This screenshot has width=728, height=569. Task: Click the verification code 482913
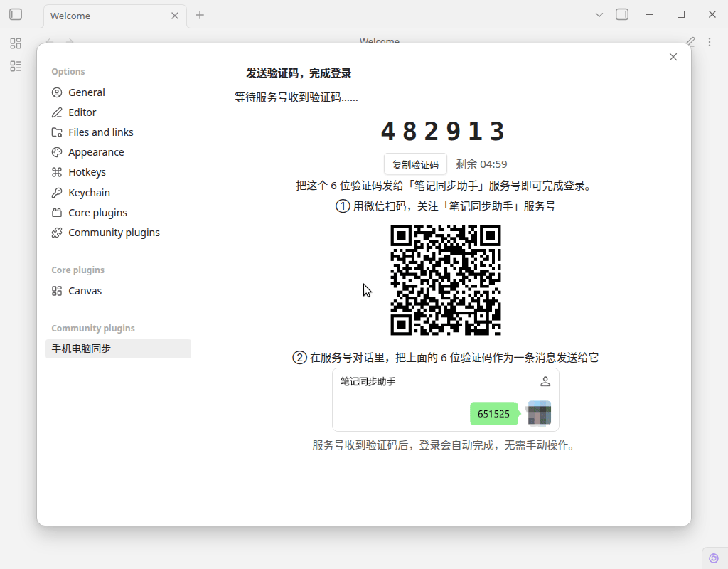tap(443, 132)
